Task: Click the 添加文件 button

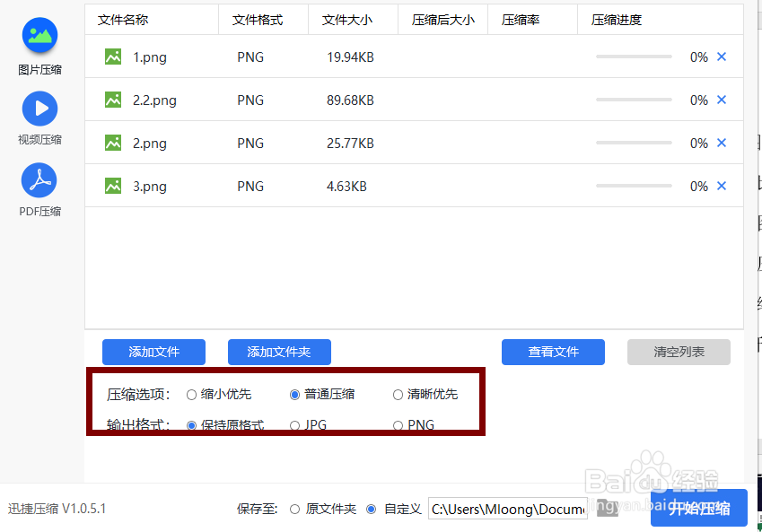Action: pos(153,352)
